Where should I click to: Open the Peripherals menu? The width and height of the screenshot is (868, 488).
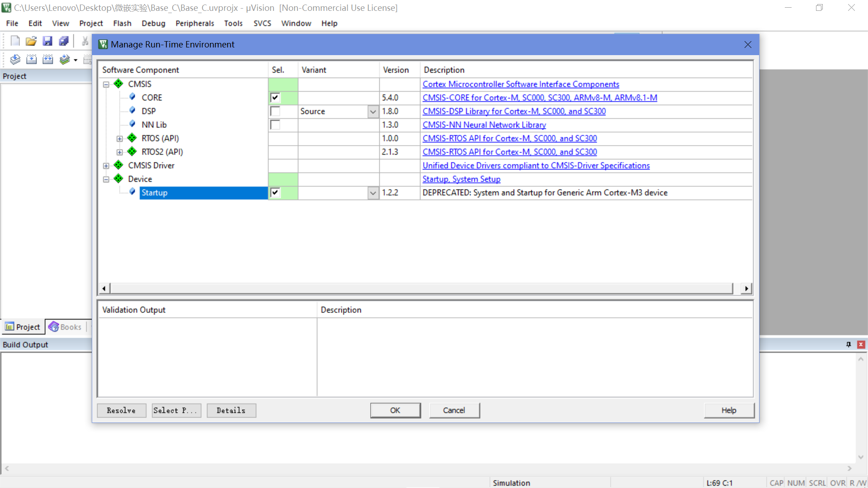(194, 23)
